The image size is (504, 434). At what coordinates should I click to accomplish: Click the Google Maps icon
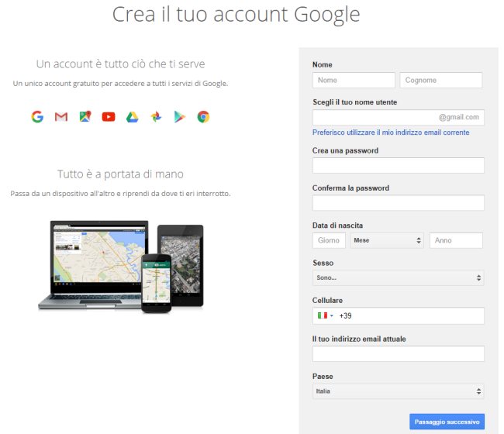click(x=85, y=116)
